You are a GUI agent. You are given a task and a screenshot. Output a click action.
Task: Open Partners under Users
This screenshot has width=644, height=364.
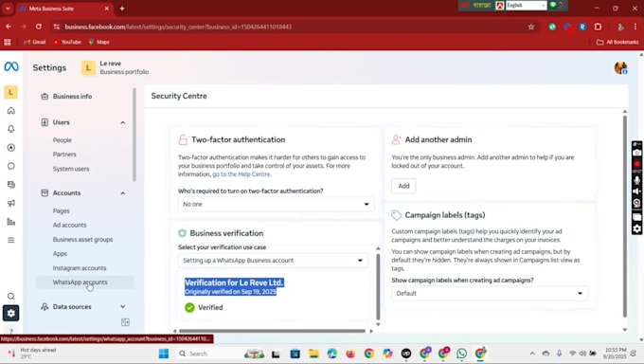tap(64, 155)
